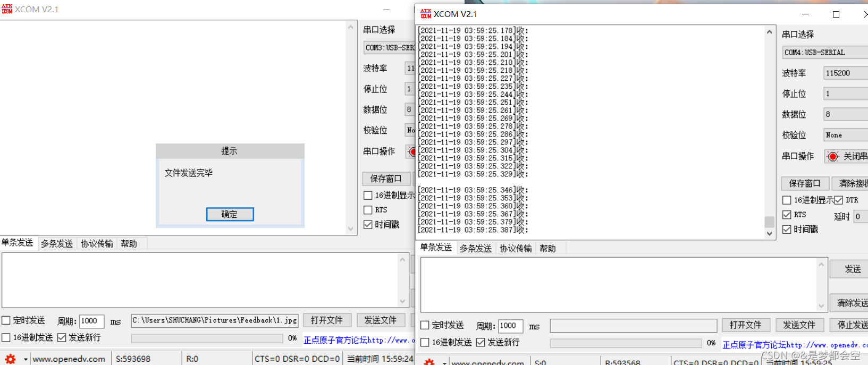
Task: Toggle 时间戳 checkbox in left window
Action: (x=368, y=225)
